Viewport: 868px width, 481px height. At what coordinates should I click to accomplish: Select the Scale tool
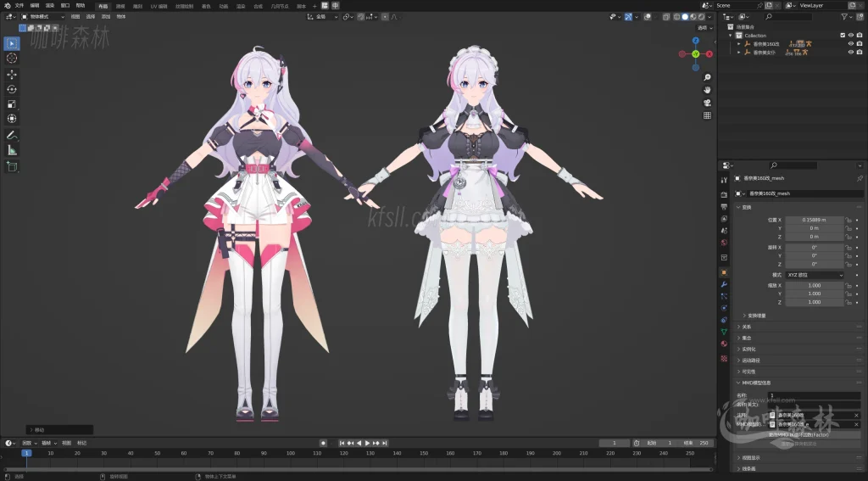pos(12,104)
